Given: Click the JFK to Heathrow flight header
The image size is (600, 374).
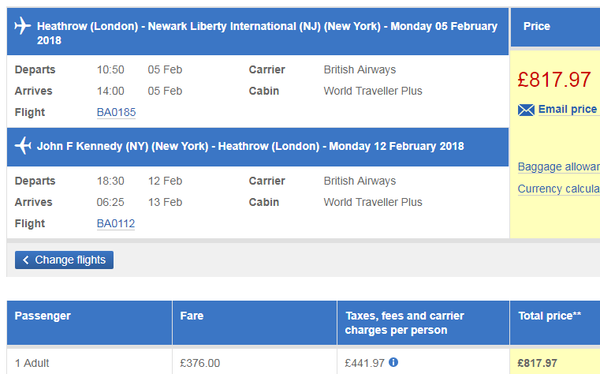Looking at the screenshot, I should (x=258, y=147).
